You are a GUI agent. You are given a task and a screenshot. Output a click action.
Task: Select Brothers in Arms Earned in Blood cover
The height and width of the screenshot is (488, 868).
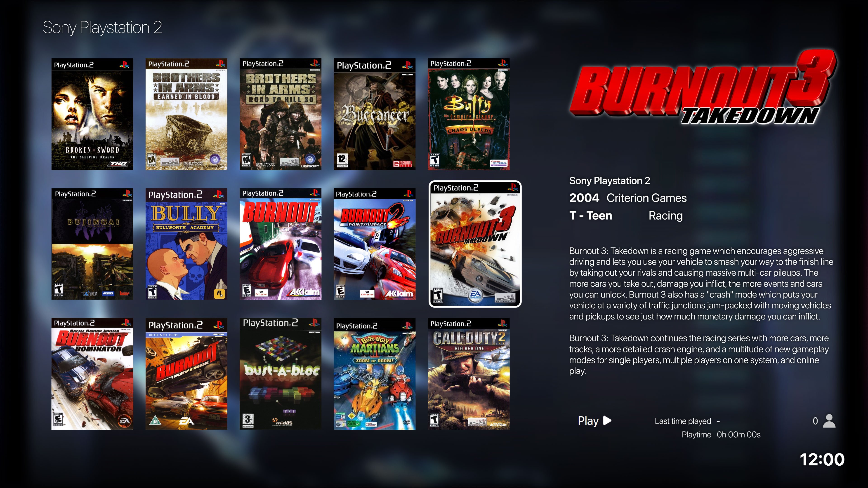186,114
